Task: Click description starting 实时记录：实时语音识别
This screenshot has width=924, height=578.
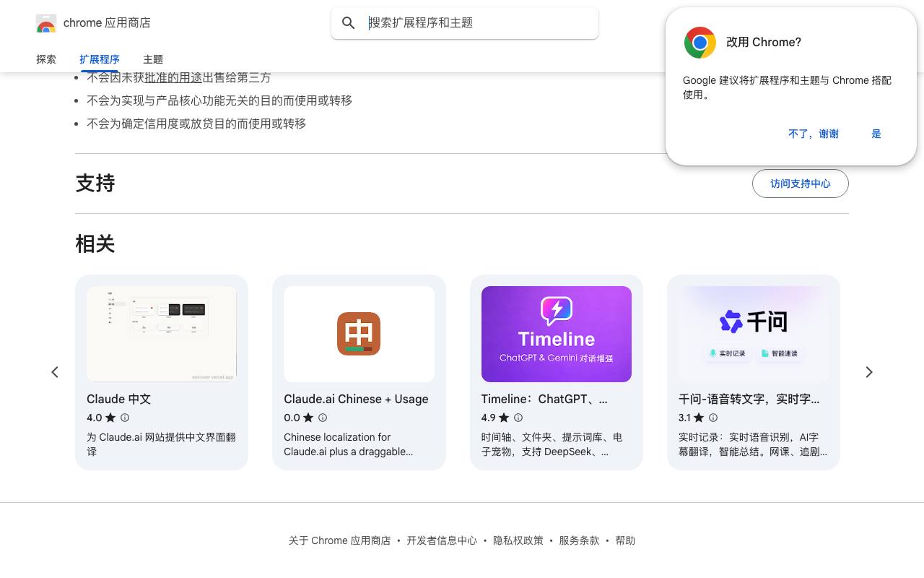Action: pyautogui.click(x=753, y=444)
